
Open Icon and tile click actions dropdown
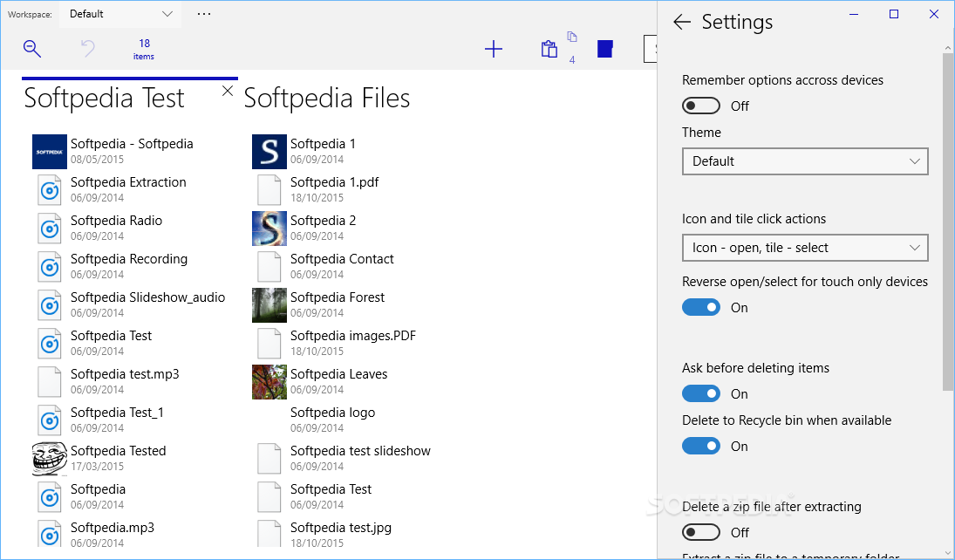point(805,248)
